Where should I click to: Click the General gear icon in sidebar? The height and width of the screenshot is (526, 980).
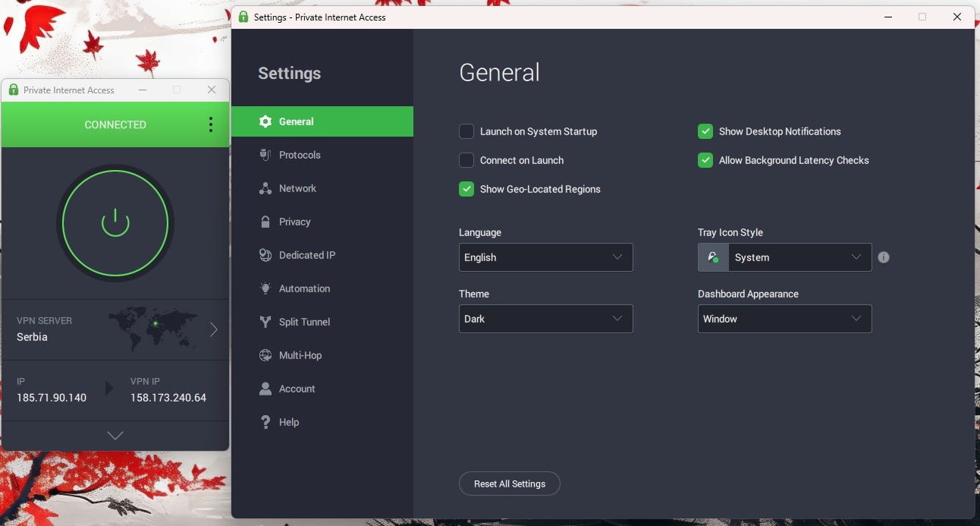click(x=265, y=121)
